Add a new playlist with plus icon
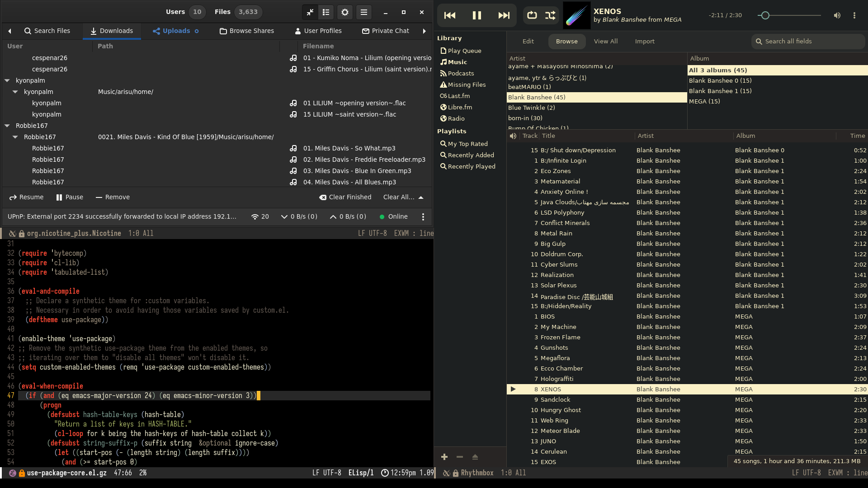 pos(444,457)
